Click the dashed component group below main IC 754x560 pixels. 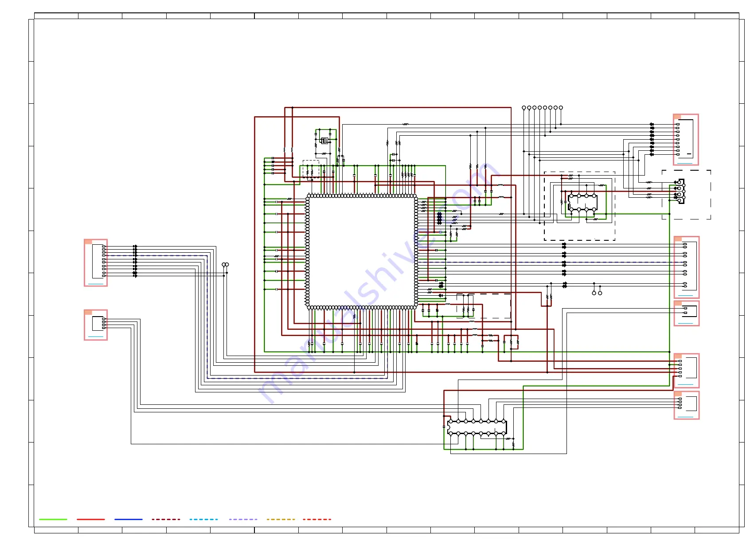pos(484,306)
